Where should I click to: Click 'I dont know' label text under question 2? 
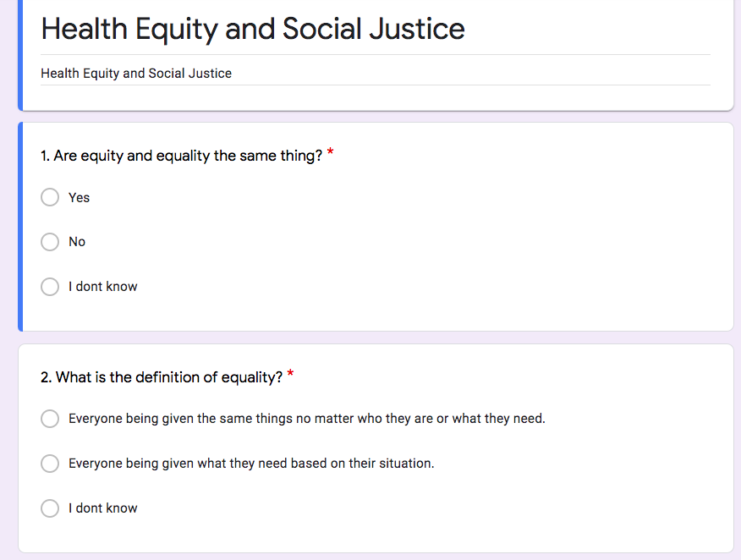[x=103, y=508]
